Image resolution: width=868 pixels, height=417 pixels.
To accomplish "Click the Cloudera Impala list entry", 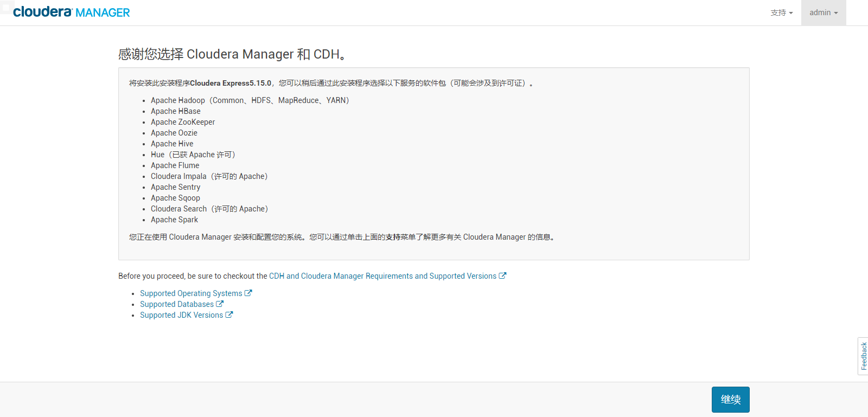I will (209, 176).
